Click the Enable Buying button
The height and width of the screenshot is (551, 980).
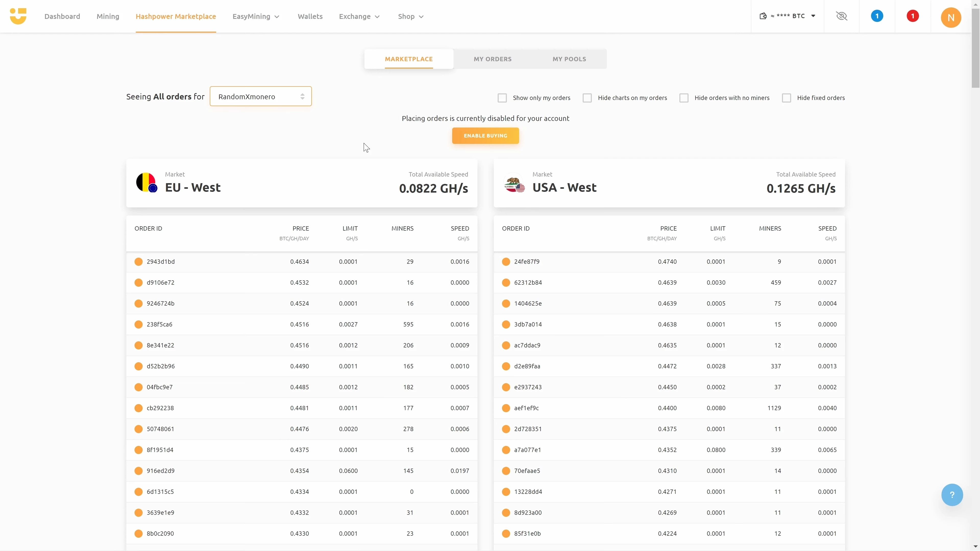point(485,136)
